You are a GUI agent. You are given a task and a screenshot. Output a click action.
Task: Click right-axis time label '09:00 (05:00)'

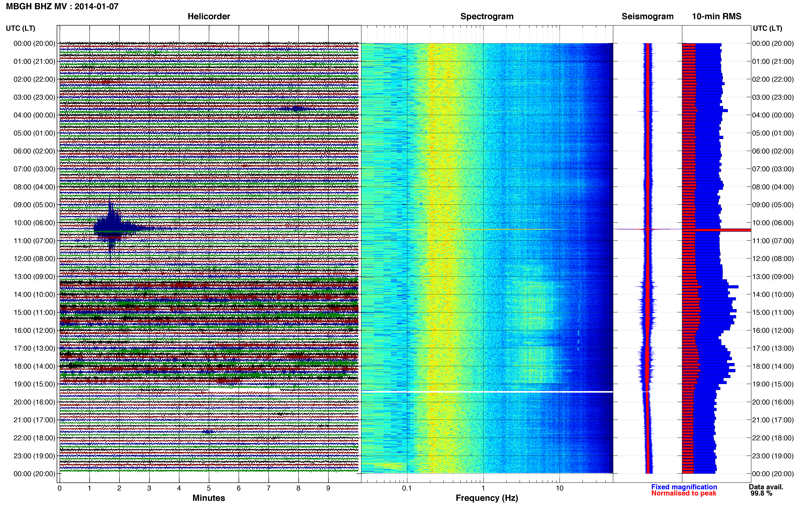tap(773, 205)
